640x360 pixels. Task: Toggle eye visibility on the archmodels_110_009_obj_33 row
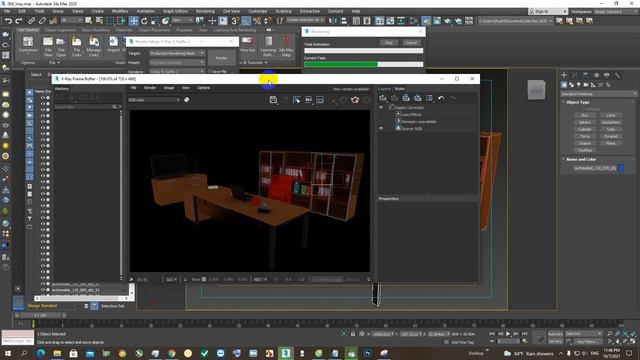(x=42, y=290)
